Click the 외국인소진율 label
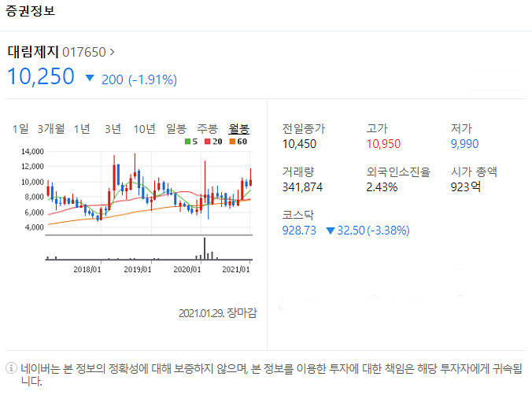 398,172
